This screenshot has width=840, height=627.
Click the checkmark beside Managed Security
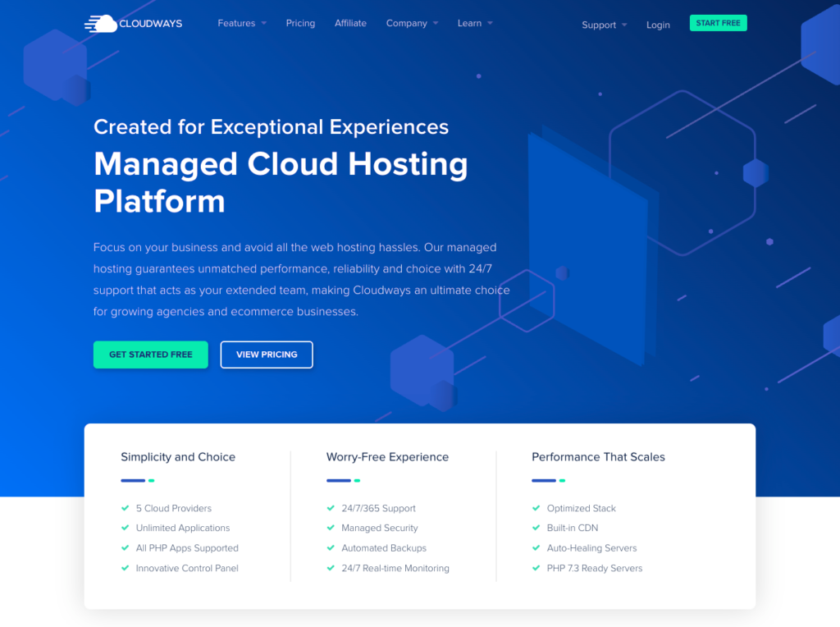click(x=331, y=528)
